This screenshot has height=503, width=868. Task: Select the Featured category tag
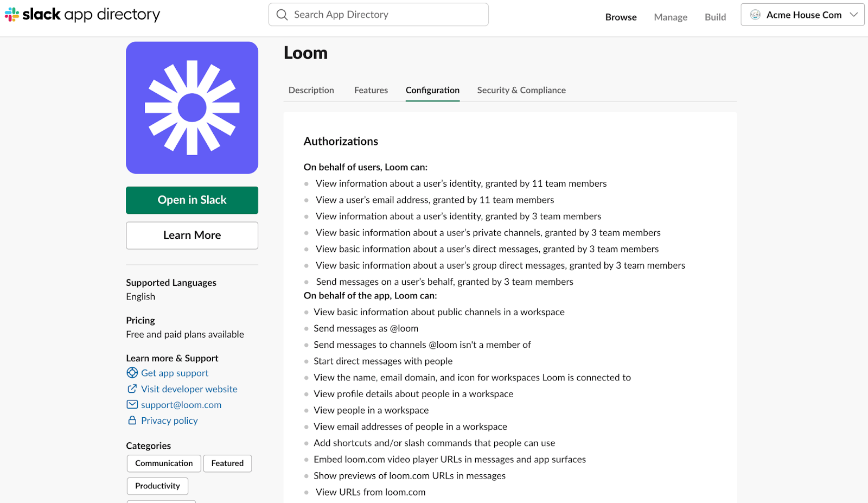tap(227, 463)
